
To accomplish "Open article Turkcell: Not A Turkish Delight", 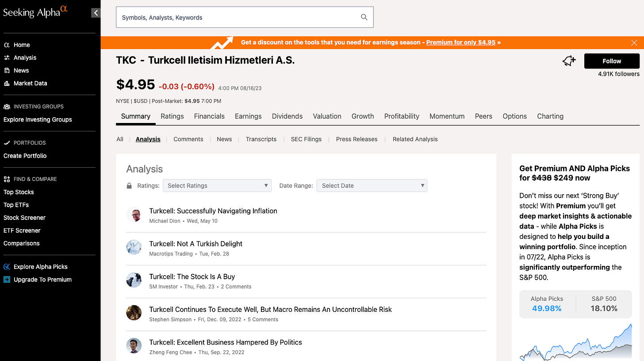I will click(196, 244).
